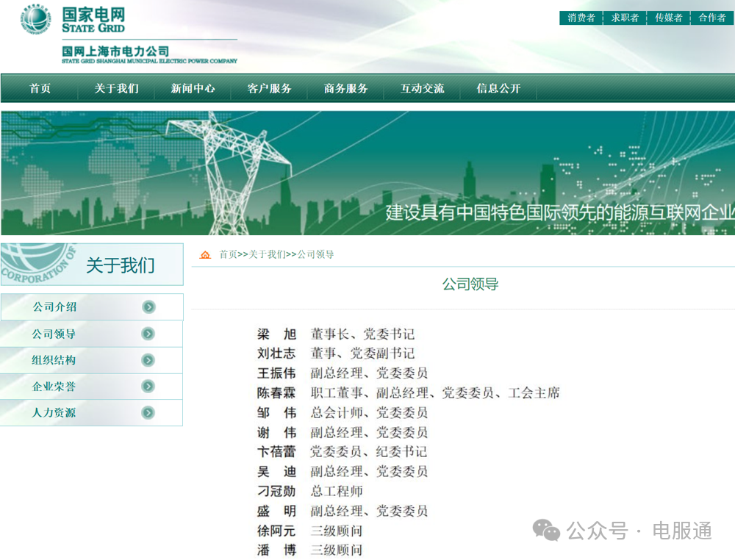
Task: Go to 公司领导 in the sidebar
Action: (91, 334)
